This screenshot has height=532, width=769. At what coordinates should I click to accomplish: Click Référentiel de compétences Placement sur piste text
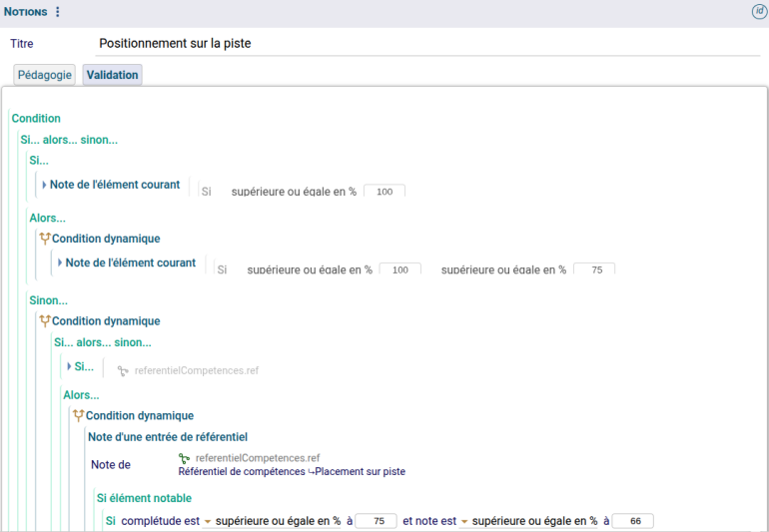(x=292, y=472)
